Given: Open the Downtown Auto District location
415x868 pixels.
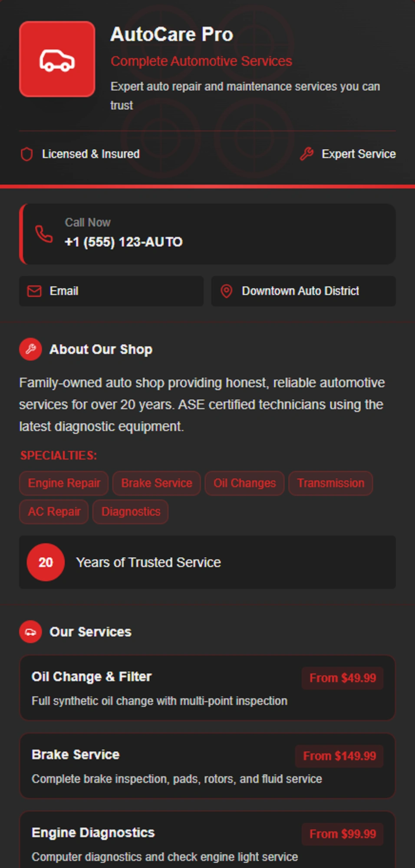Looking at the screenshot, I should click(x=303, y=291).
